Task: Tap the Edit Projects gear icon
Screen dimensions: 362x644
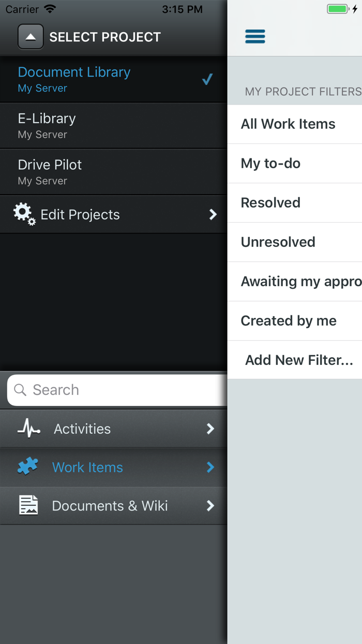Action: pyautogui.click(x=24, y=214)
